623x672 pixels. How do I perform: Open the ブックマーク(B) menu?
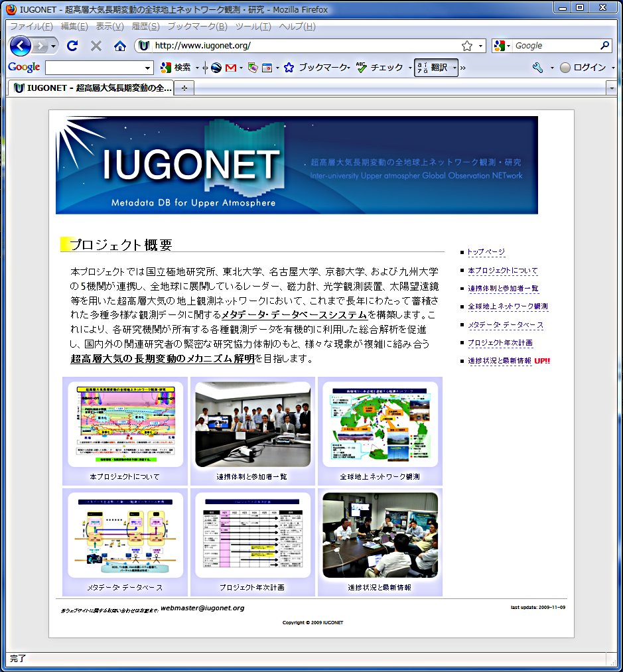pos(197,27)
